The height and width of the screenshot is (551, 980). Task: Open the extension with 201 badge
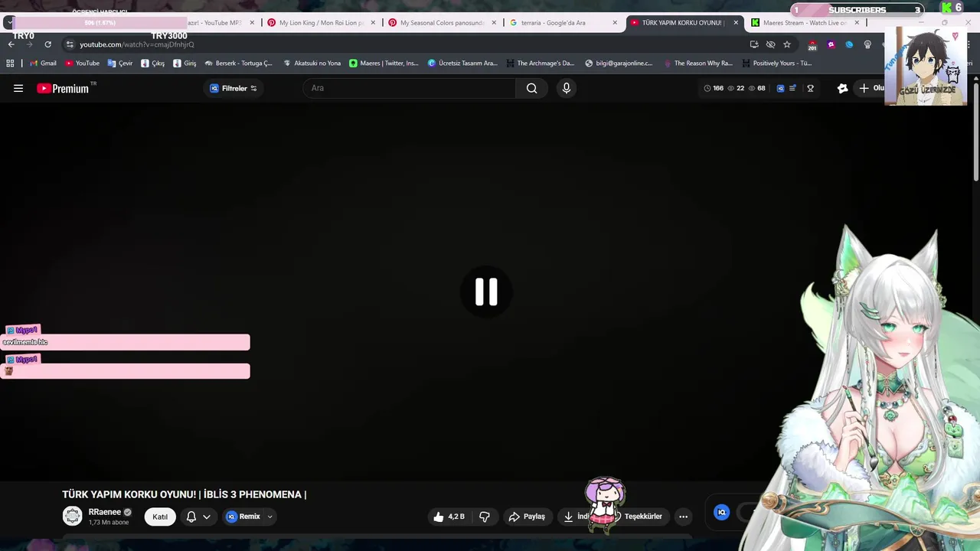[812, 45]
